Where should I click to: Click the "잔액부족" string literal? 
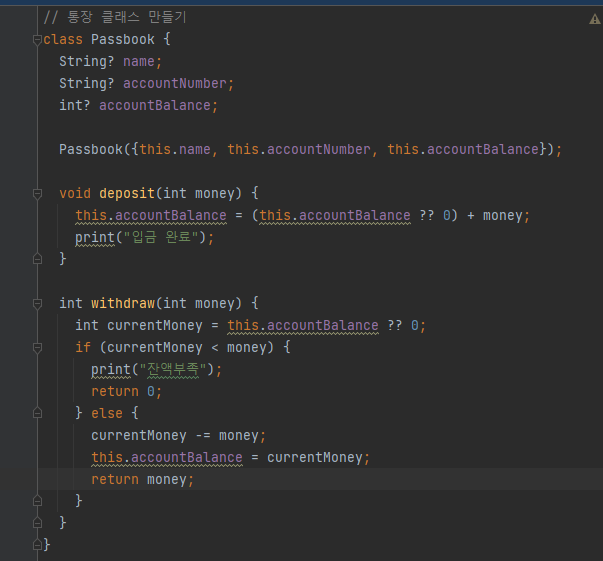point(173,370)
